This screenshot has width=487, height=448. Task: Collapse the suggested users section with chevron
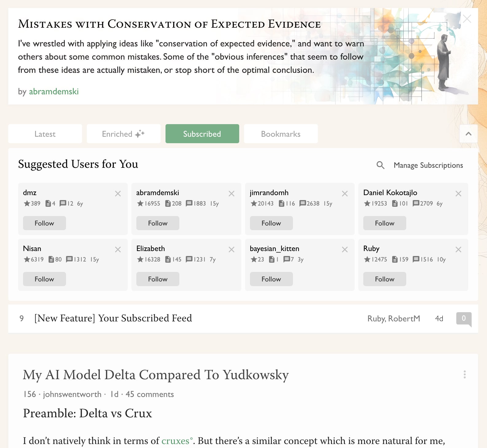coord(469,134)
